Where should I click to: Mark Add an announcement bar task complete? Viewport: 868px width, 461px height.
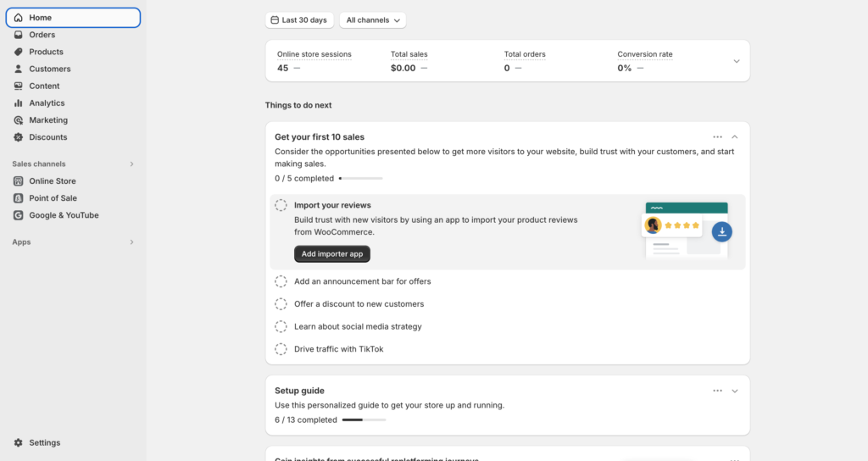click(281, 281)
